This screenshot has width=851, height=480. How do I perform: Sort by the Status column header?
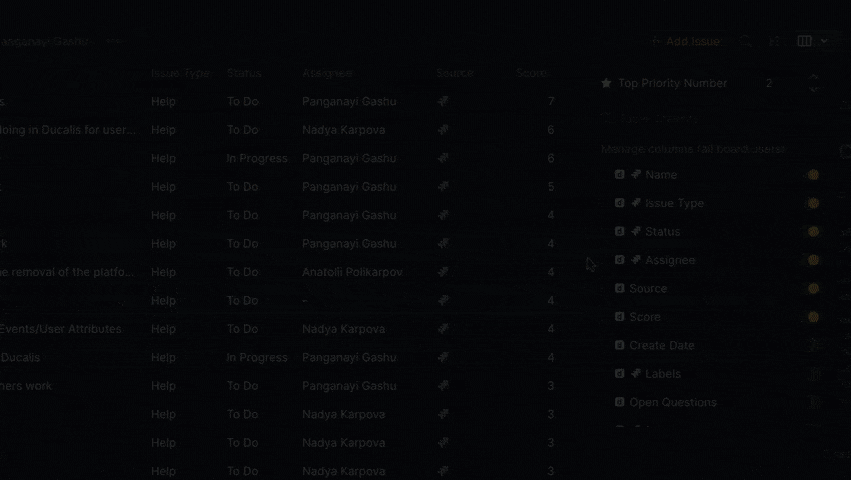click(244, 73)
